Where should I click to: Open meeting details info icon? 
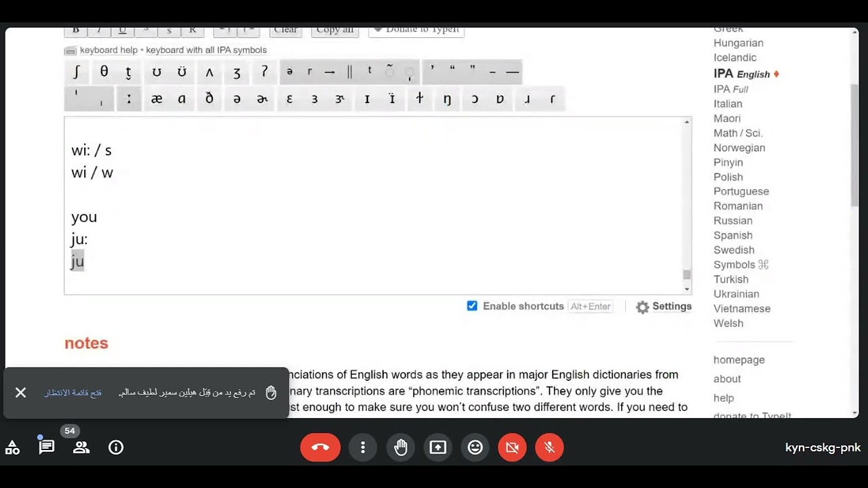click(116, 447)
